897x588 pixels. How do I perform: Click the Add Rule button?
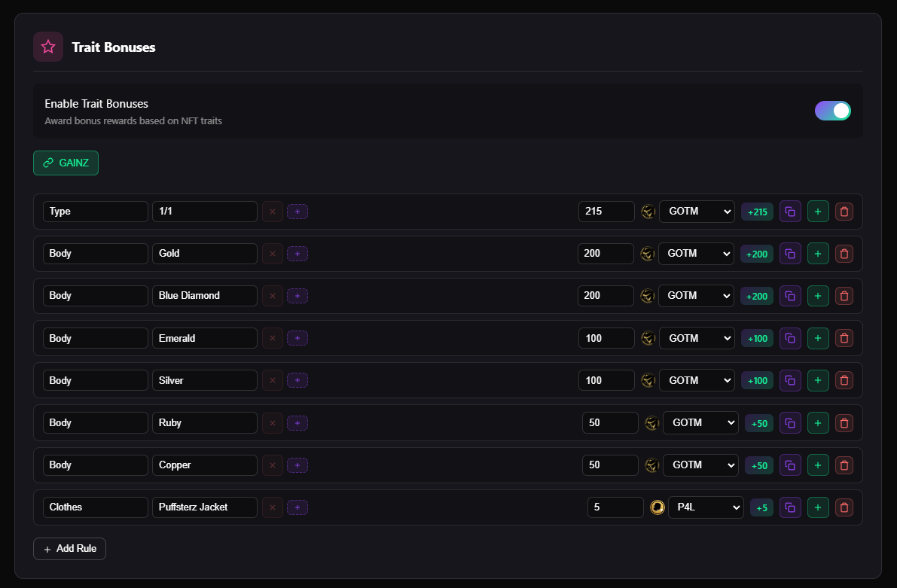[69, 549]
